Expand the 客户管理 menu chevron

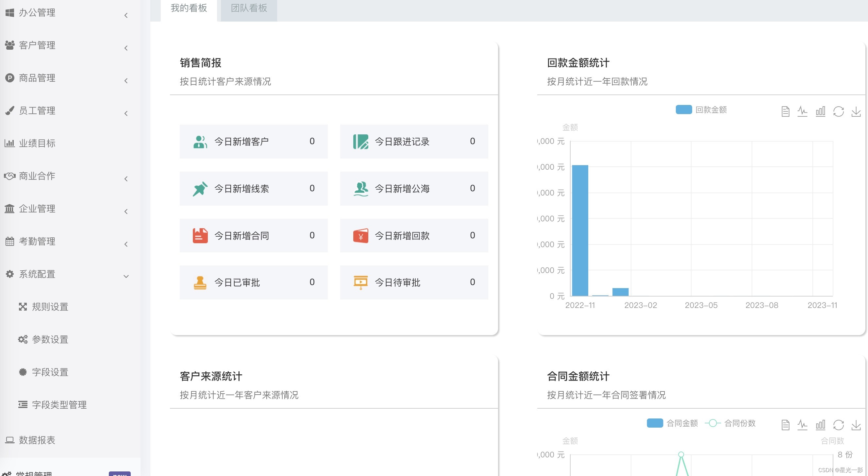point(126,48)
